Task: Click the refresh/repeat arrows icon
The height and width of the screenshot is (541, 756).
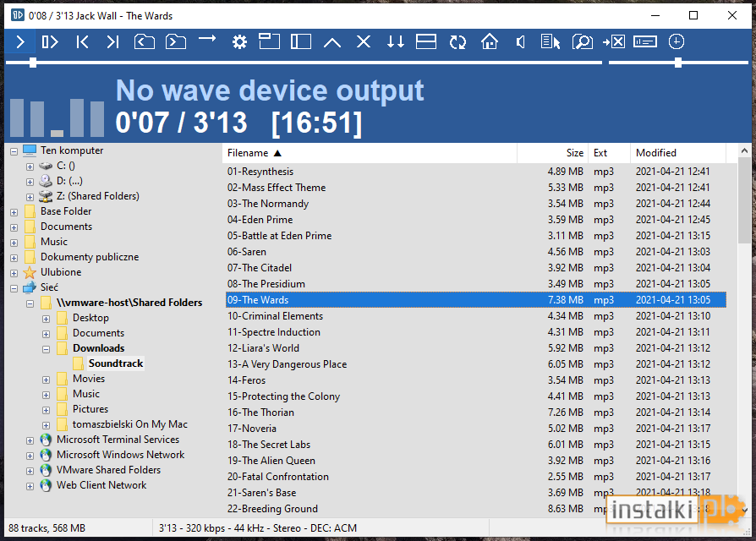Action: [457, 42]
